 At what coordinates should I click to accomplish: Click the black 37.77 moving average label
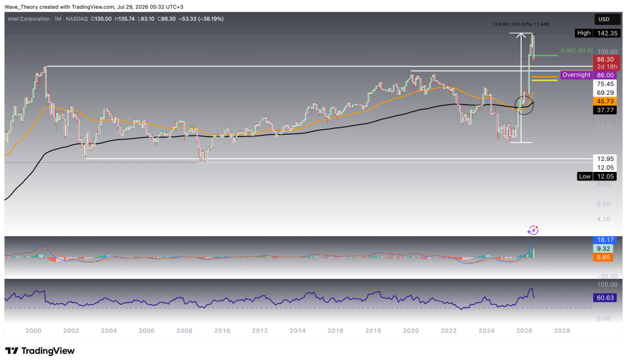(x=605, y=110)
